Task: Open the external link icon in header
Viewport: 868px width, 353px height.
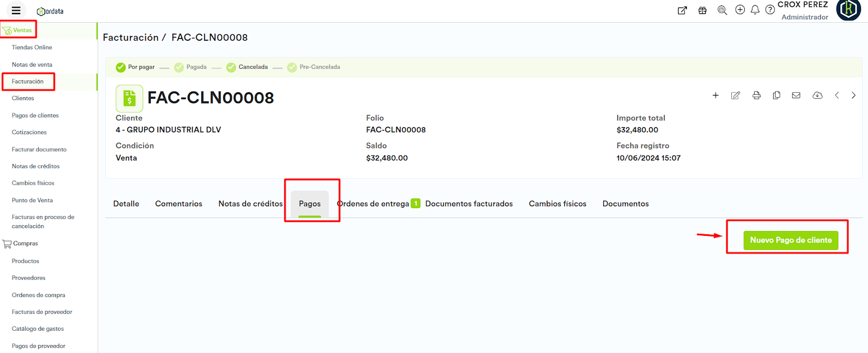Action: coord(682,10)
